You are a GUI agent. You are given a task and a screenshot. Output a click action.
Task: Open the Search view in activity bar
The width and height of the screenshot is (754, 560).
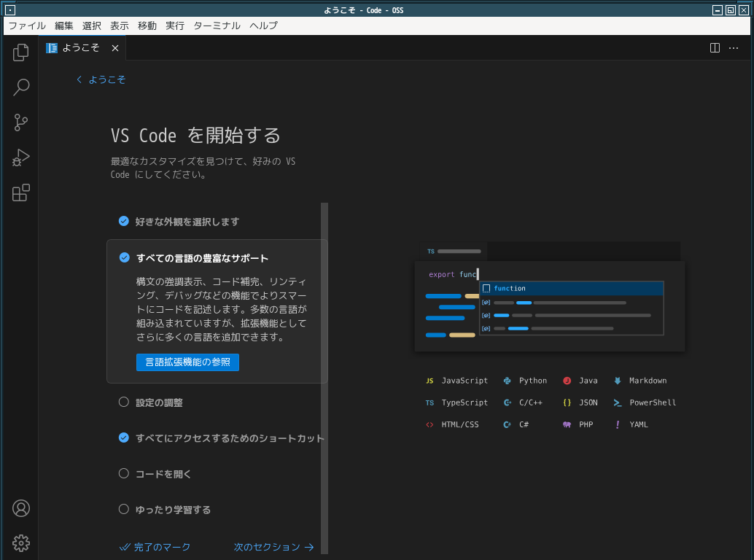coord(20,87)
